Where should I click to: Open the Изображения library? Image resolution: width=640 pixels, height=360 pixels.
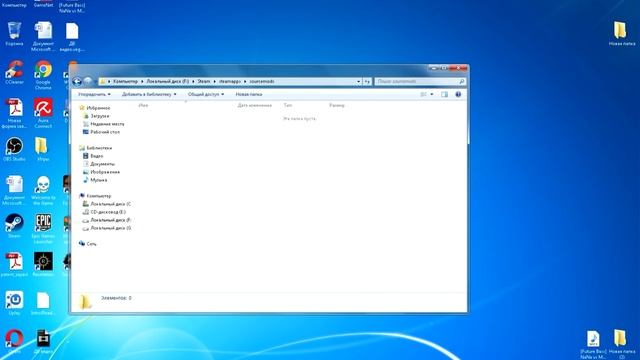tap(105, 172)
